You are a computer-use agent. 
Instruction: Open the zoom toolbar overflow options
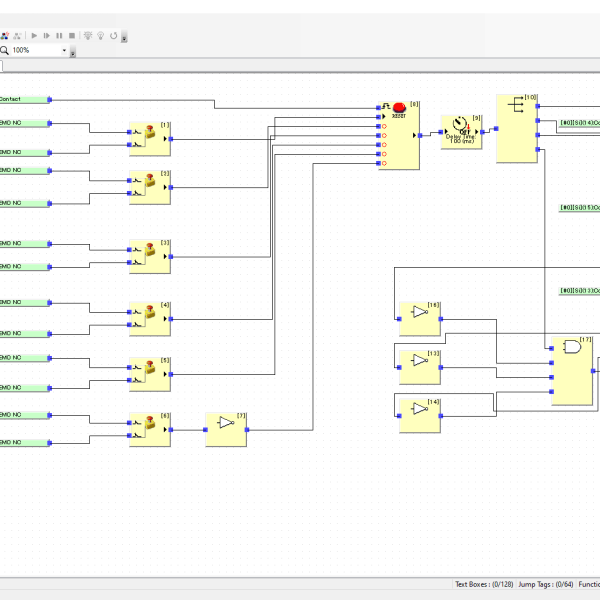[73, 52]
